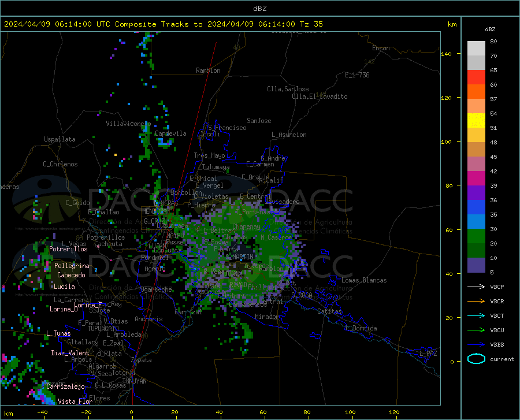The height and width of the screenshot is (420, 520).
Task: Click the cyan VBCT arrow legend icon
Action: [x=476, y=315]
